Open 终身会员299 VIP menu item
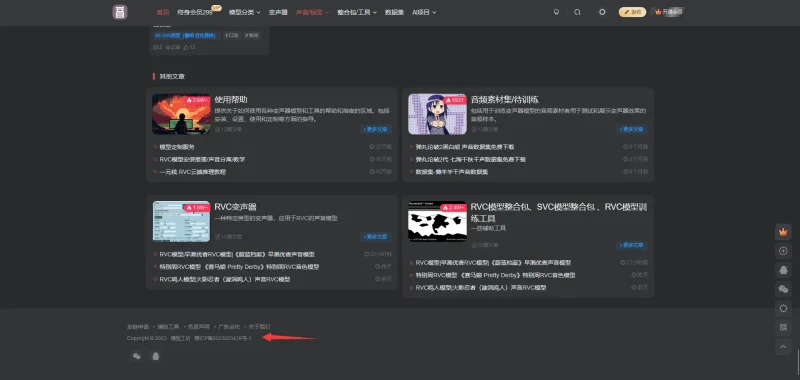The height and width of the screenshot is (380, 800). tap(195, 12)
